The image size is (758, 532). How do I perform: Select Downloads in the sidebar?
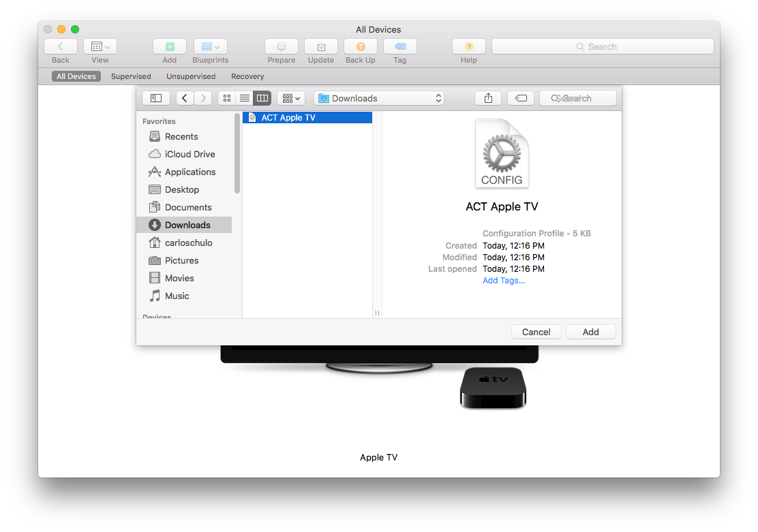(184, 225)
